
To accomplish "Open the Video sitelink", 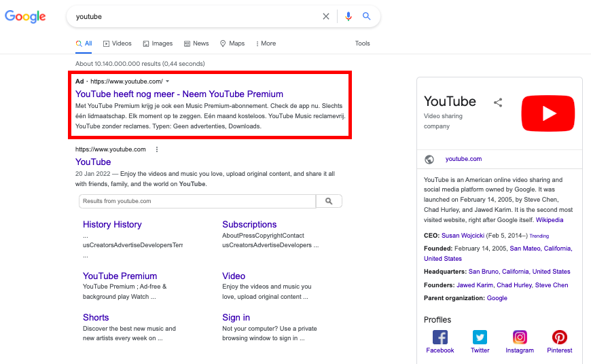I will coord(234,276).
